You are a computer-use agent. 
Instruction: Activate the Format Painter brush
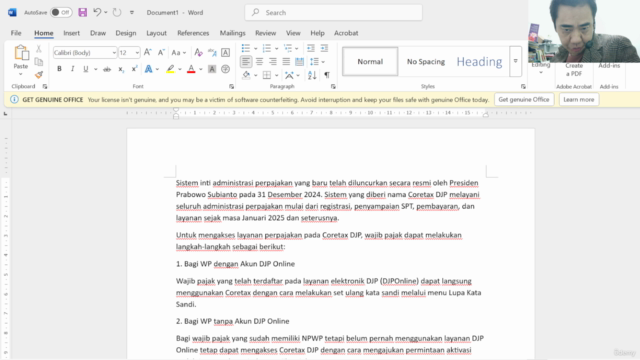pyautogui.click(x=39, y=75)
